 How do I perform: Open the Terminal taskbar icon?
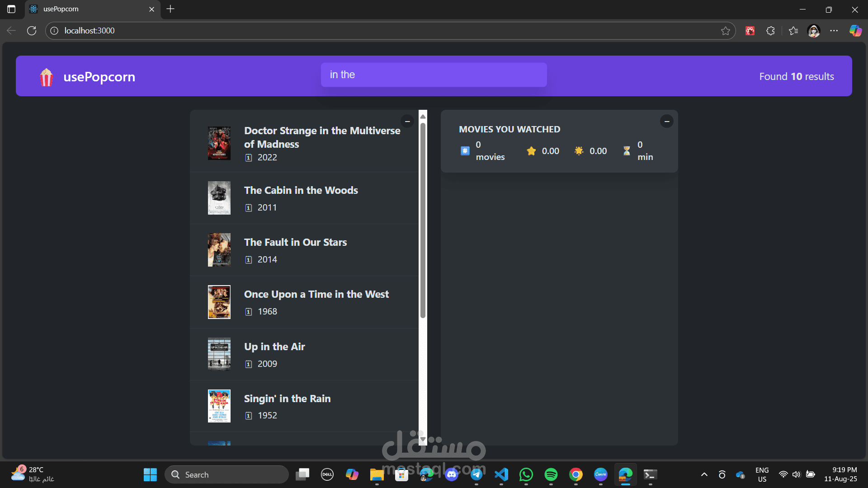(x=651, y=474)
